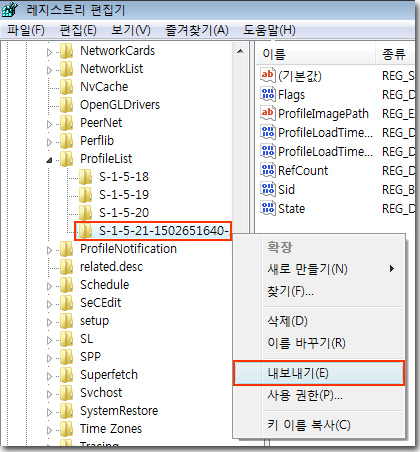Select the OpenGLDrivers key name
Viewport: 420px width, 452px height.
click(120, 105)
